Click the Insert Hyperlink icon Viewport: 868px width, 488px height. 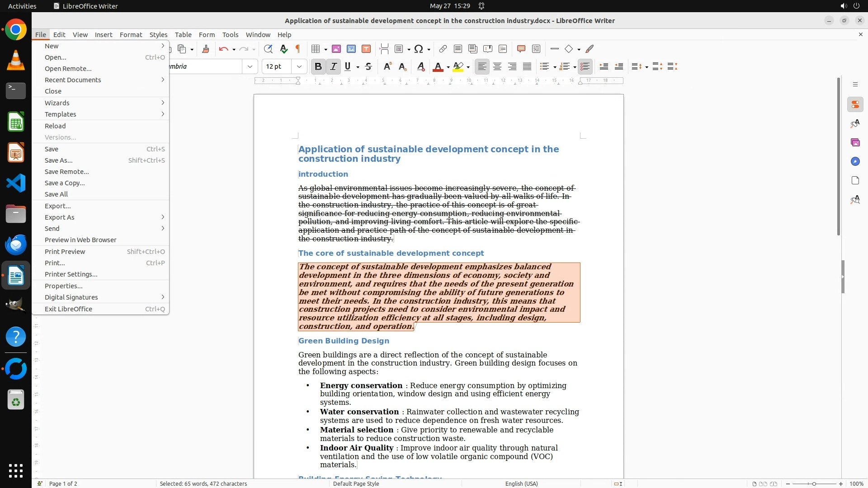(443, 49)
